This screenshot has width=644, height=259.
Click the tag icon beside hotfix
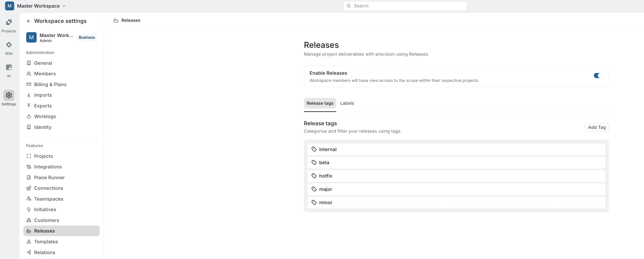[x=315, y=176]
